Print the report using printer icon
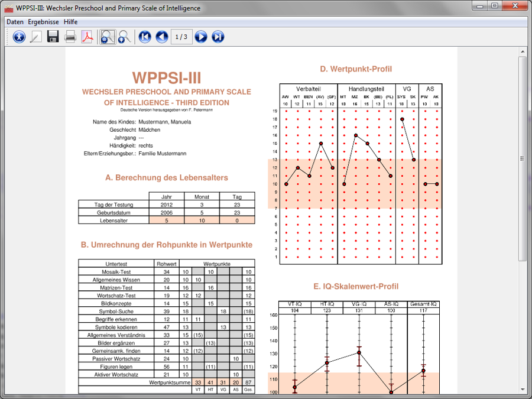 [70, 37]
